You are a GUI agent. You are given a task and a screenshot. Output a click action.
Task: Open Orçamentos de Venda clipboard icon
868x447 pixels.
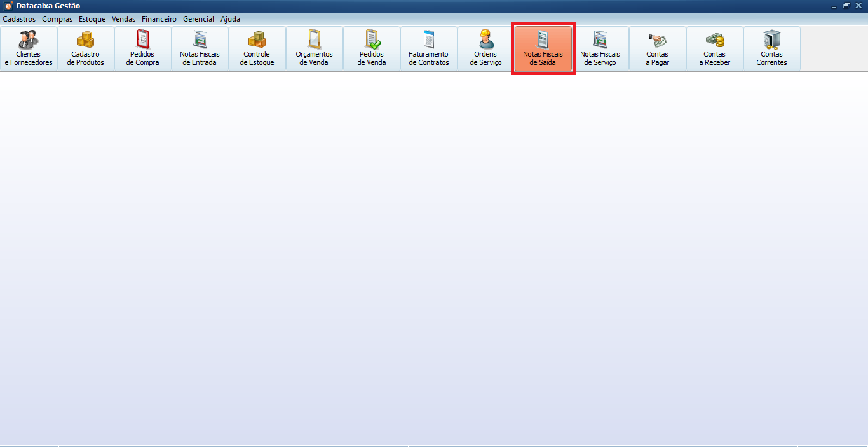coord(315,48)
